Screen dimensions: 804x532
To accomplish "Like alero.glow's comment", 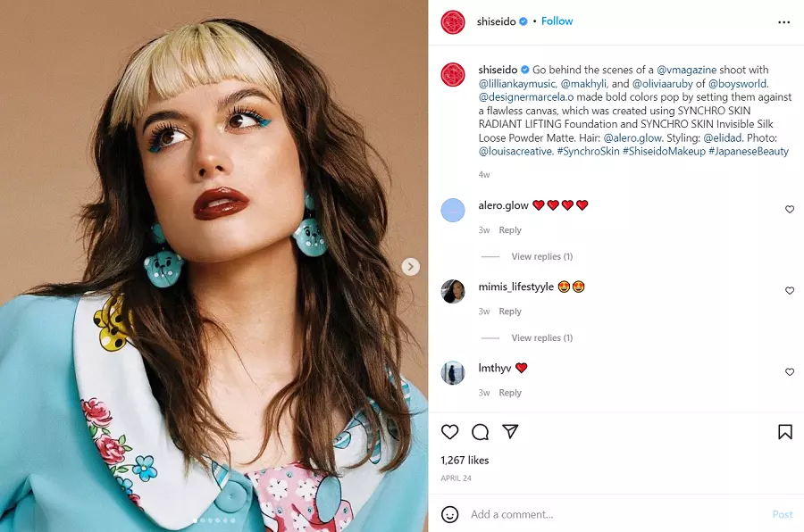I will (x=790, y=210).
